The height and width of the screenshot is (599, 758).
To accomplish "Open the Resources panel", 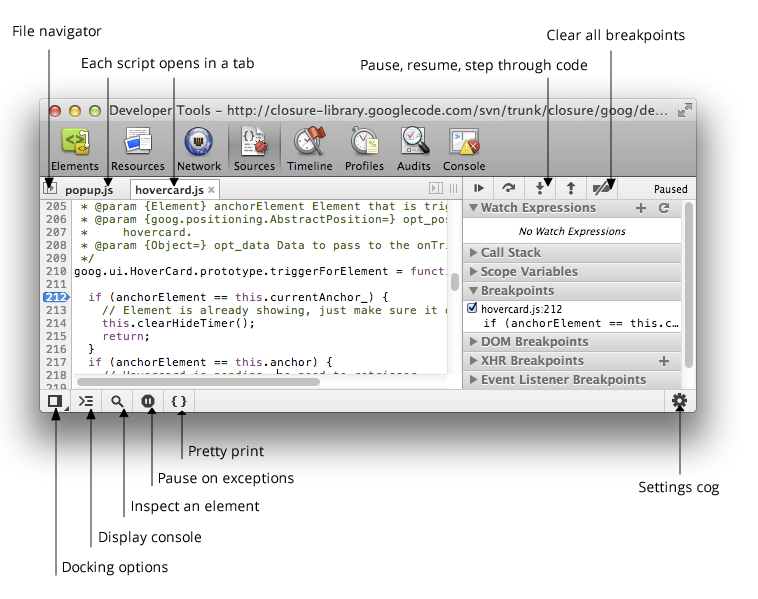I will click(x=138, y=149).
